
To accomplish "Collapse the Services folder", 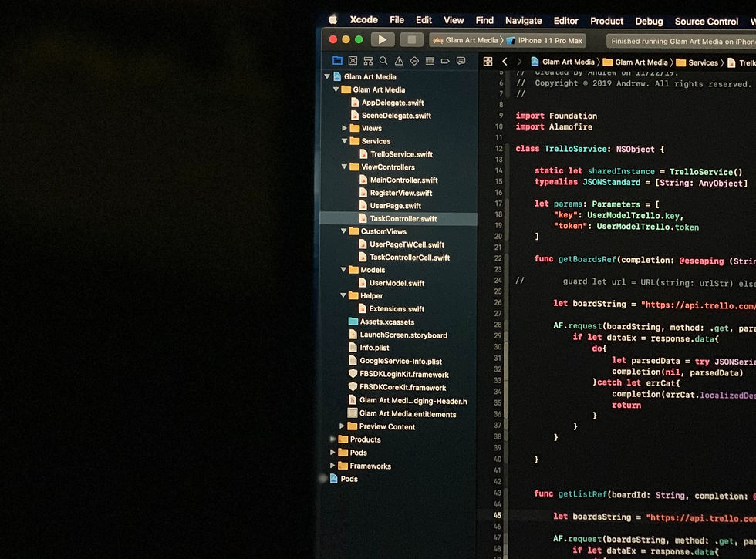I will coord(344,140).
